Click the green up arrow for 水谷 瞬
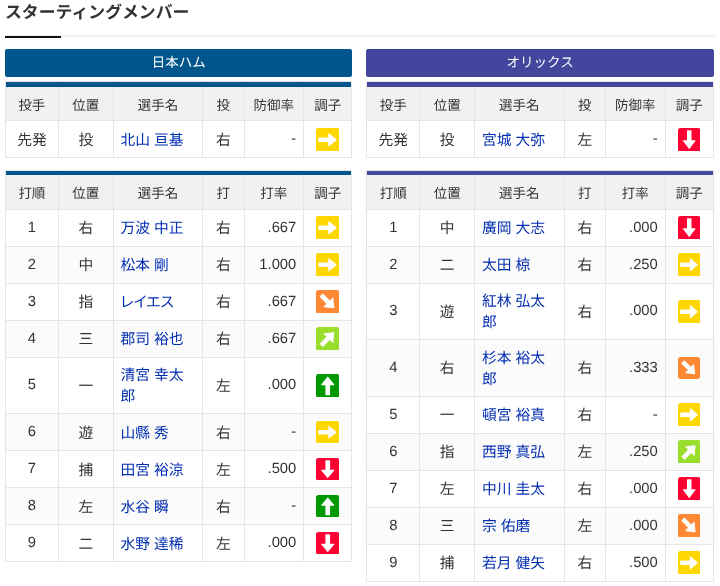Viewport: 720px width, 586px height. click(x=327, y=506)
